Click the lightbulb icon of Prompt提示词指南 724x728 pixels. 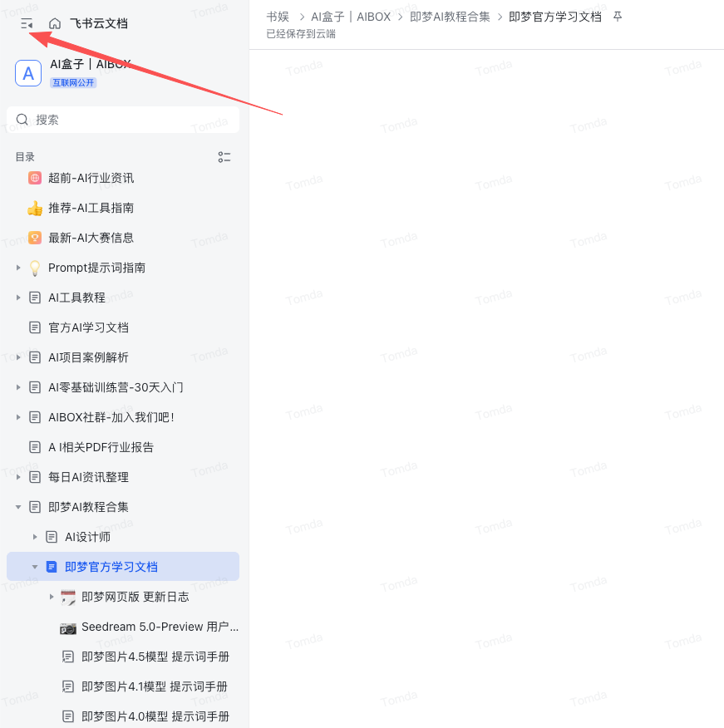point(35,268)
